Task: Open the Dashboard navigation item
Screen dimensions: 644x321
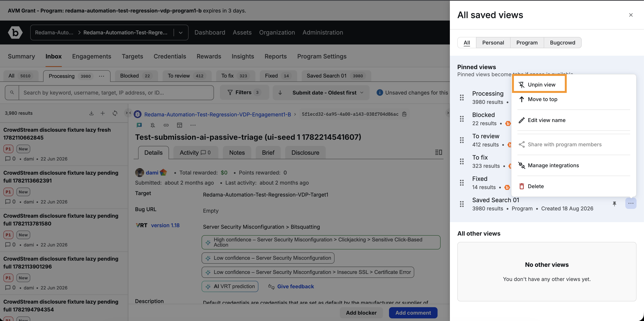Action: click(210, 33)
